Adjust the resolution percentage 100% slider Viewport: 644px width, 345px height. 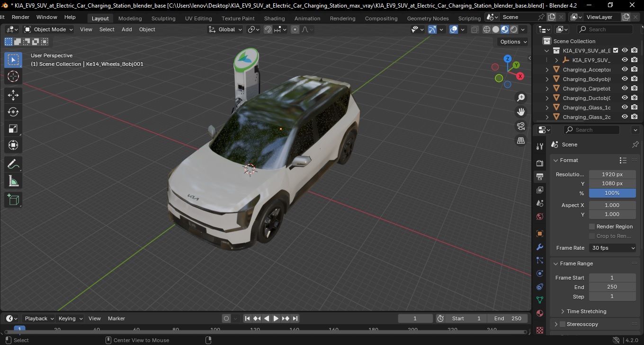pos(612,193)
